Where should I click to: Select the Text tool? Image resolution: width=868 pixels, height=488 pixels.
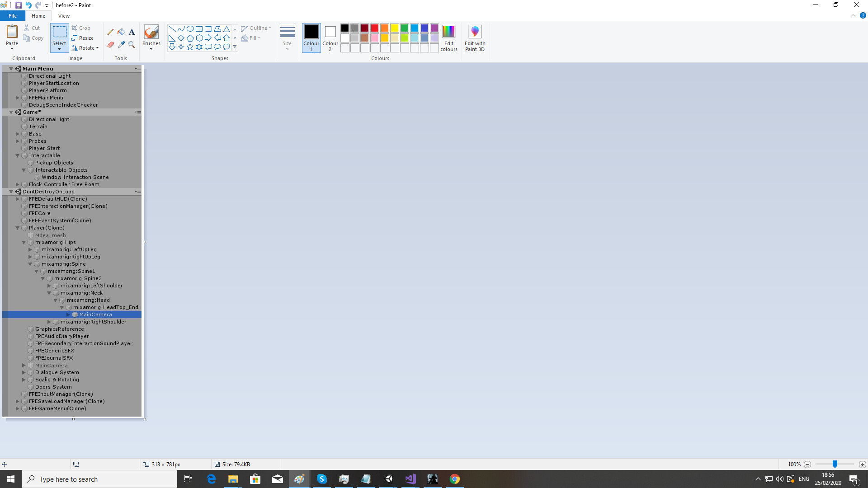pyautogui.click(x=132, y=32)
